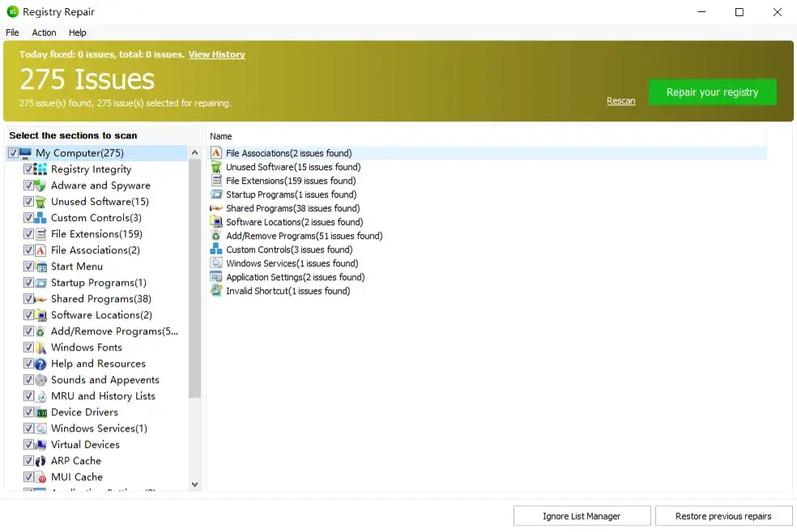Open the Ignore List Manager

[582, 516]
